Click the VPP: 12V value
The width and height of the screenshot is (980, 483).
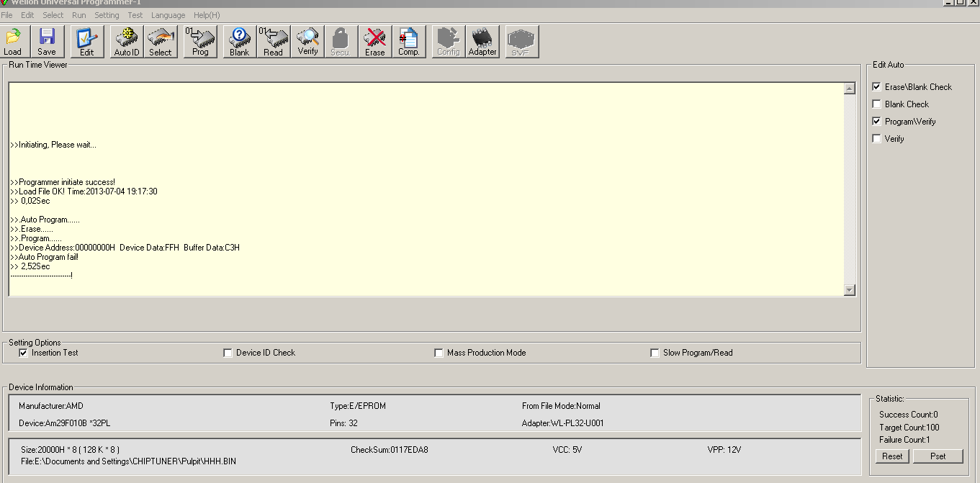(x=724, y=450)
